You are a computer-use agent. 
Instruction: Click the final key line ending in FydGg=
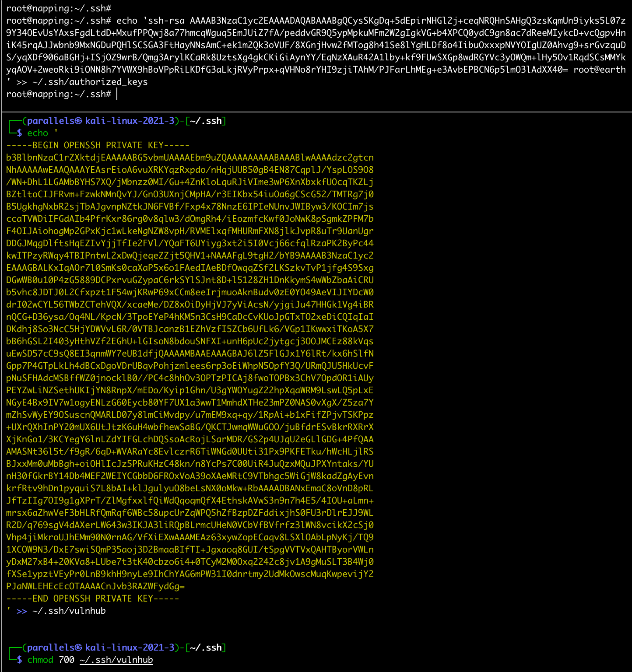(x=95, y=586)
